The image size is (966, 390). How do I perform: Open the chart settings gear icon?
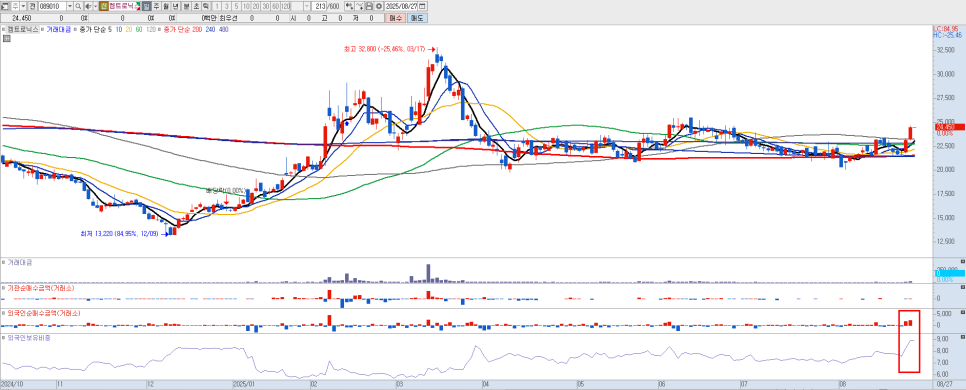379,6
